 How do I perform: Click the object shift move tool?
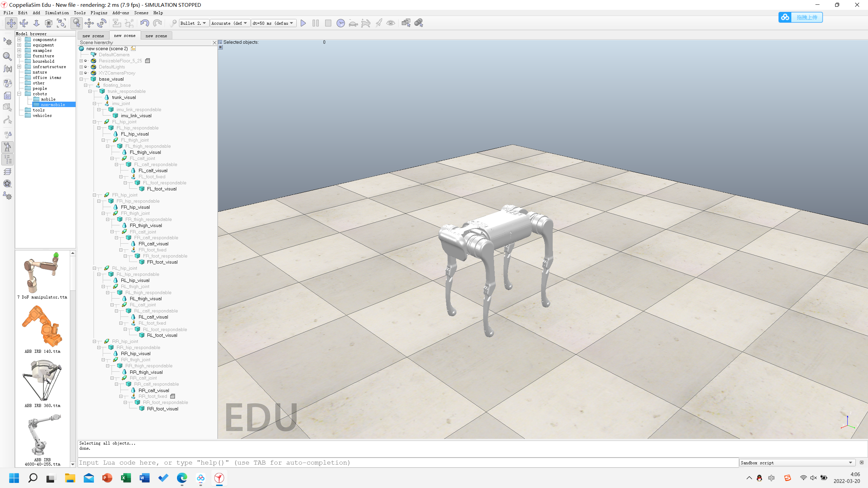coord(89,23)
